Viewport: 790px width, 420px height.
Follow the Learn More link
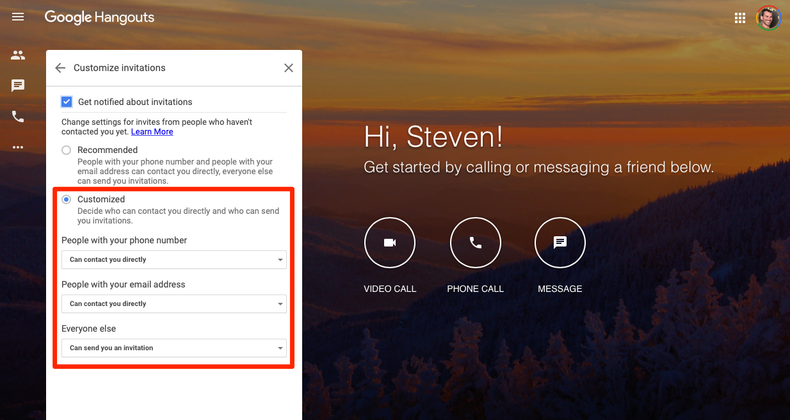[x=152, y=132]
